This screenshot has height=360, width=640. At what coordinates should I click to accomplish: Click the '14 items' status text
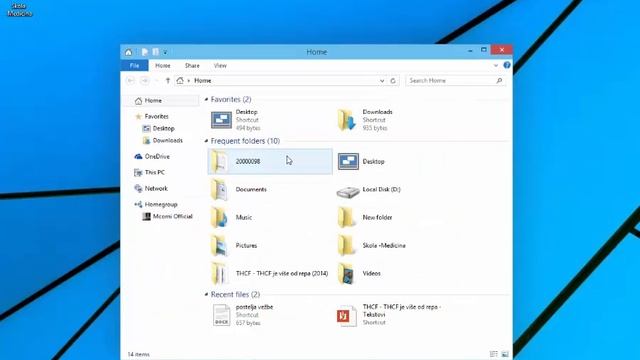coord(138,354)
